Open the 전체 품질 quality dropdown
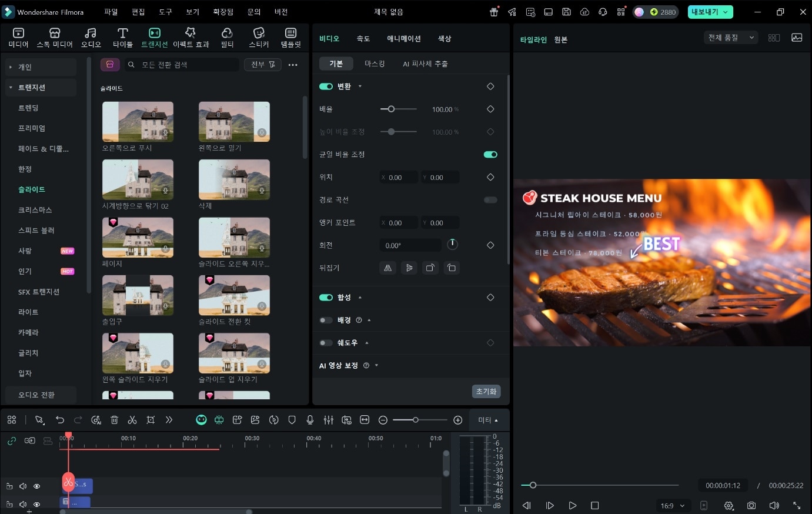 [730, 38]
